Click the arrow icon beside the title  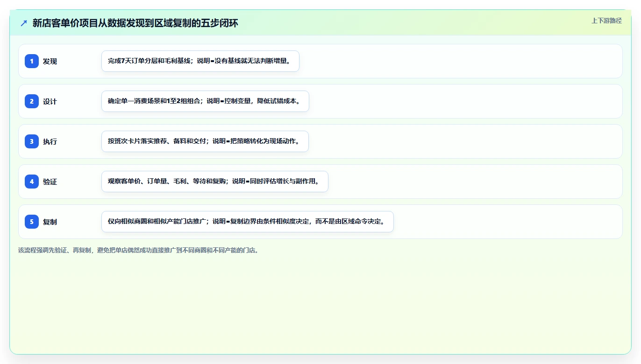click(24, 23)
